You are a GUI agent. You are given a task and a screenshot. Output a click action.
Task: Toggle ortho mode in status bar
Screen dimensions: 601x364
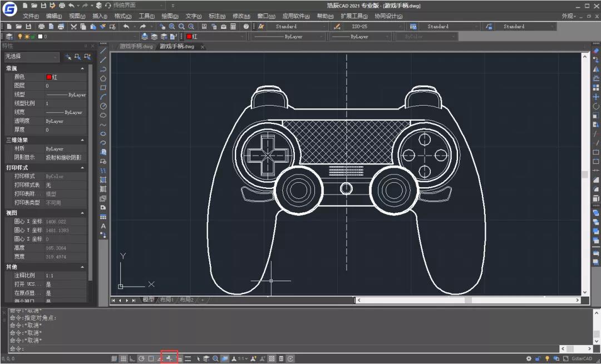pos(132,358)
